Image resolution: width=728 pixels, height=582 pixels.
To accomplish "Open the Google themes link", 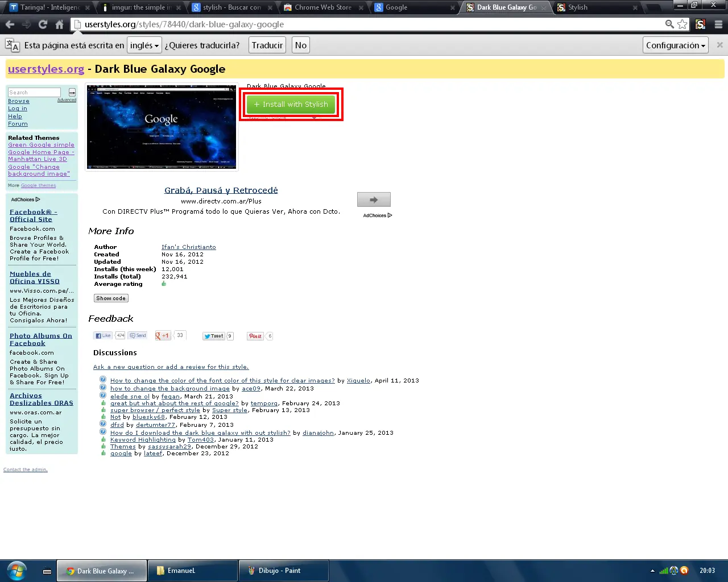I will (x=39, y=185).
